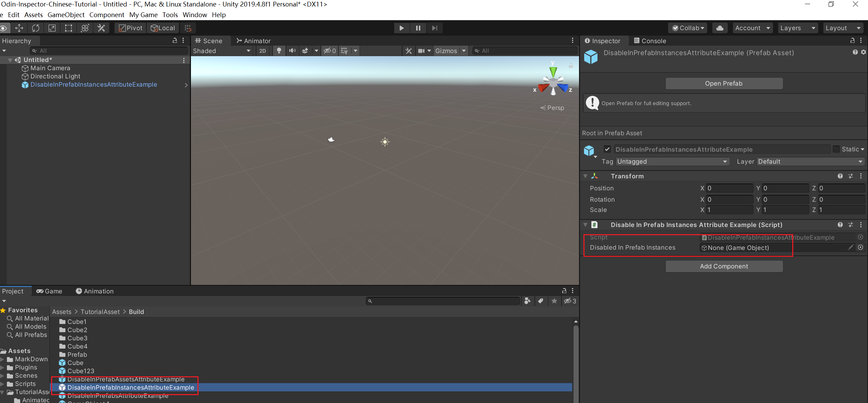Open Scene camera settings

click(x=421, y=51)
